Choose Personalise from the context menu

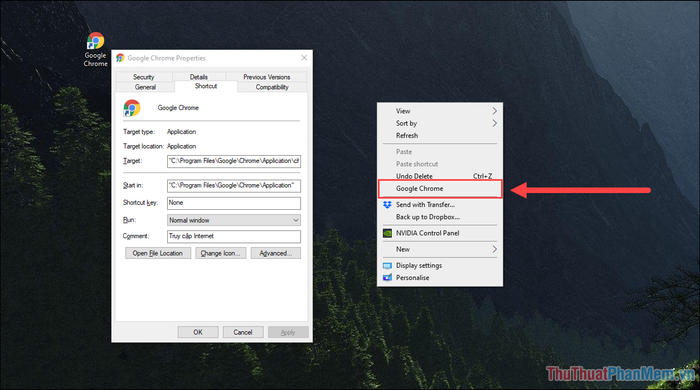point(440,278)
